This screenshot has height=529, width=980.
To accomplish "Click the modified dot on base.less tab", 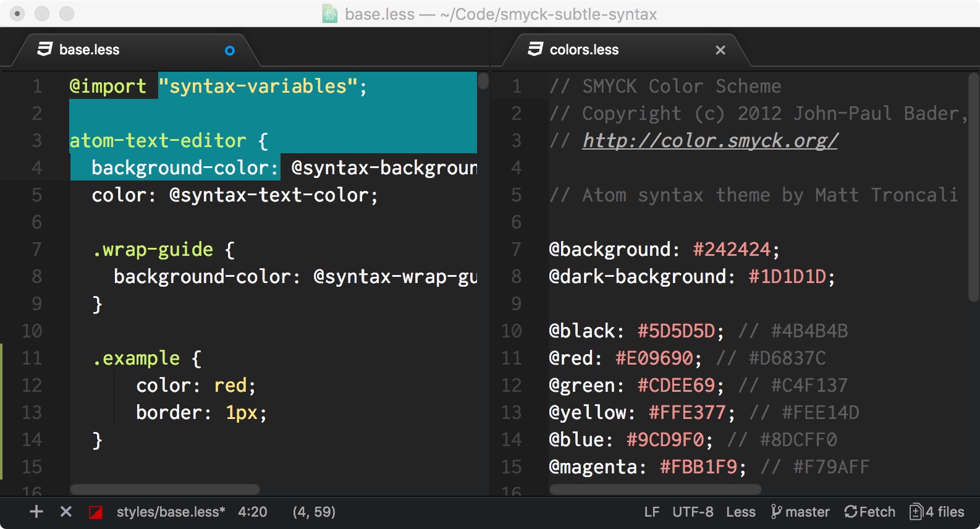I will (230, 51).
